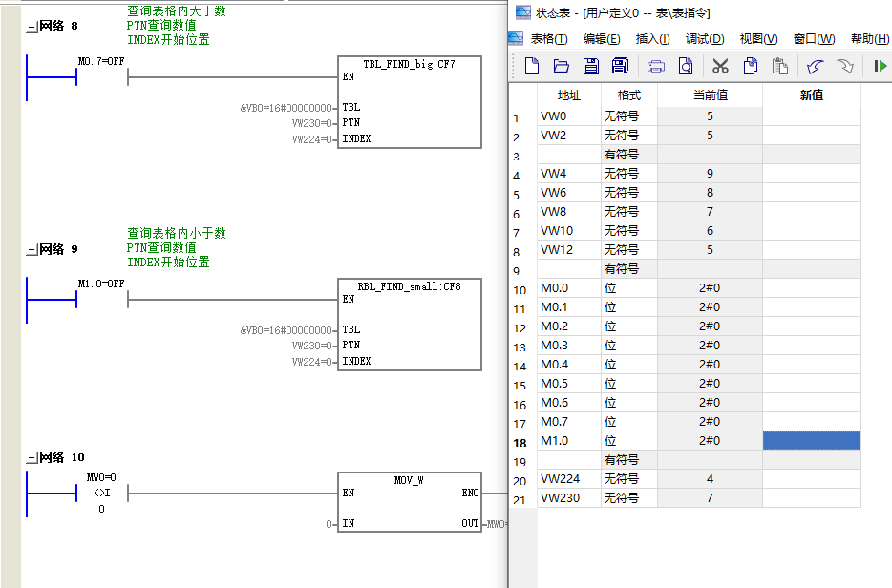Image resolution: width=892 pixels, height=588 pixels.
Task: Click the 网络 8 label
Action: (58, 26)
